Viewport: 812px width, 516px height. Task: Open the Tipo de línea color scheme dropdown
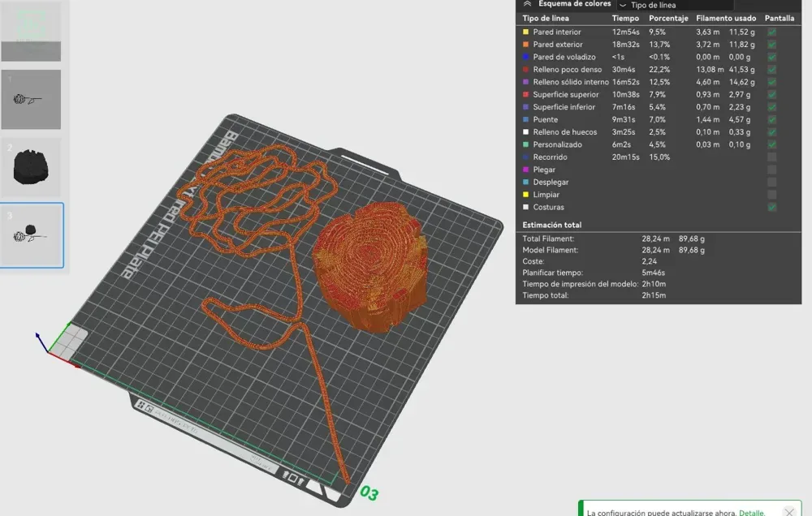point(676,5)
